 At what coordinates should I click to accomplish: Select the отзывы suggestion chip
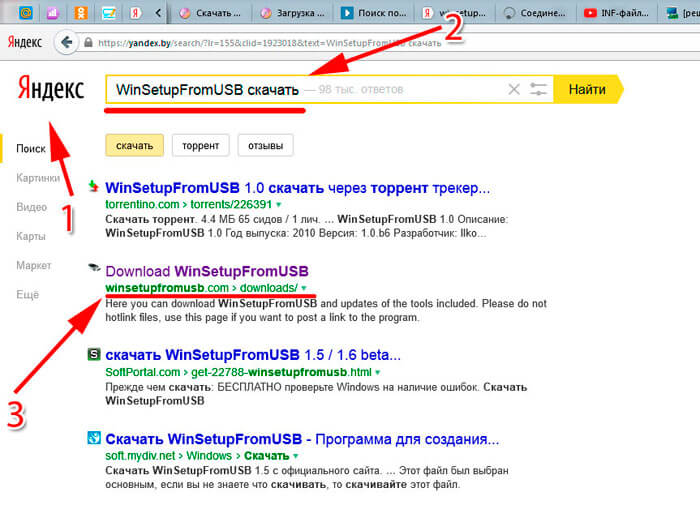(266, 146)
